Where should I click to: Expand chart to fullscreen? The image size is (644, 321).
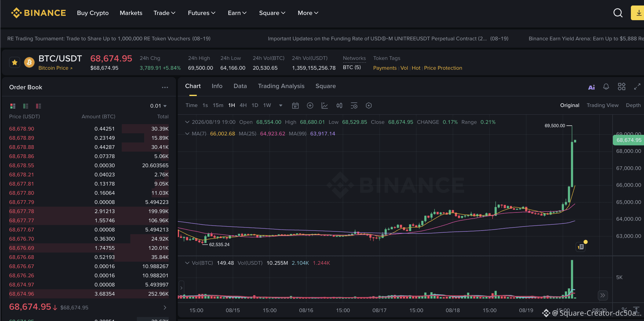(637, 87)
